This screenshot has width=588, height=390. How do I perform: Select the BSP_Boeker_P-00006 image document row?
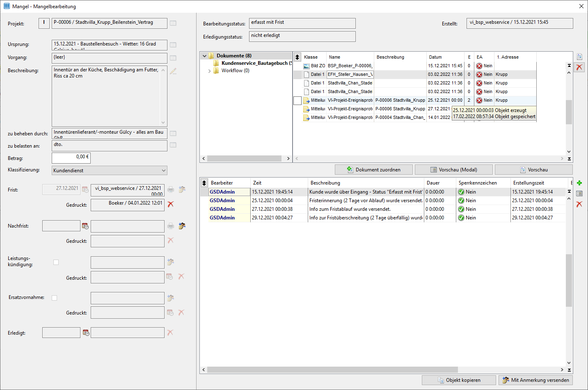coord(414,66)
